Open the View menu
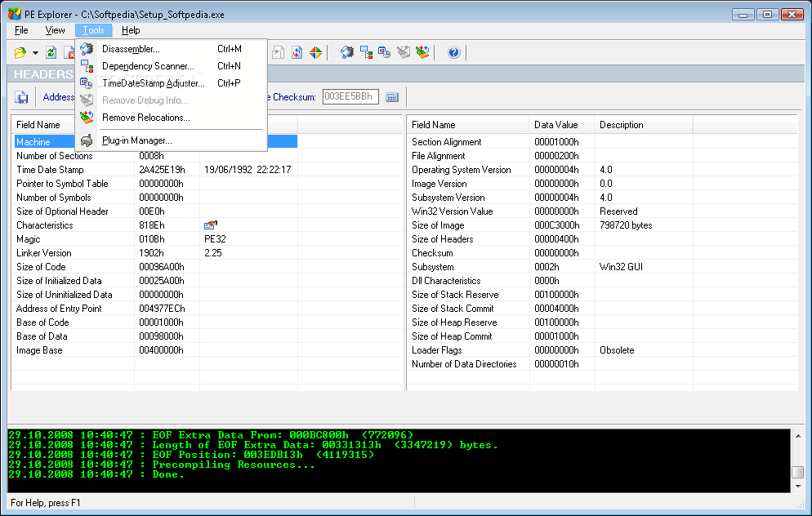This screenshot has height=516, width=812. click(x=55, y=30)
